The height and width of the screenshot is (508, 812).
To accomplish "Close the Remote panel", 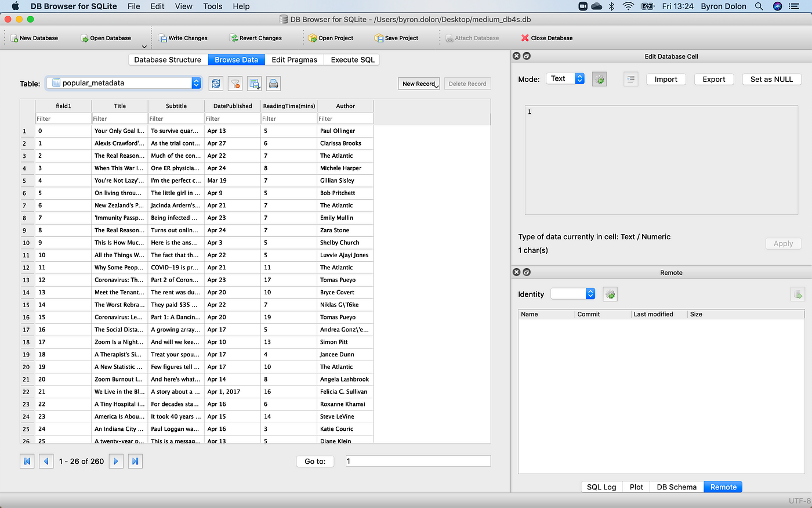I will (x=516, y=272).
